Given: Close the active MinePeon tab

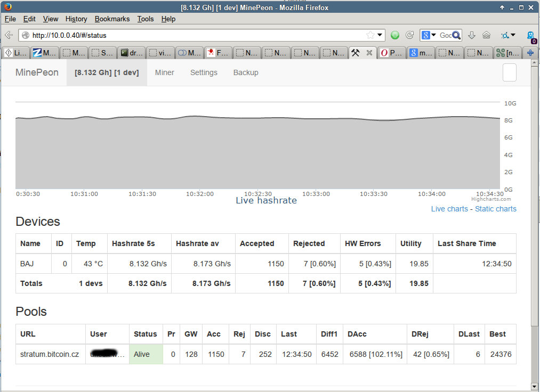Looking at the screenshot, I should click(x=369, y=53).
